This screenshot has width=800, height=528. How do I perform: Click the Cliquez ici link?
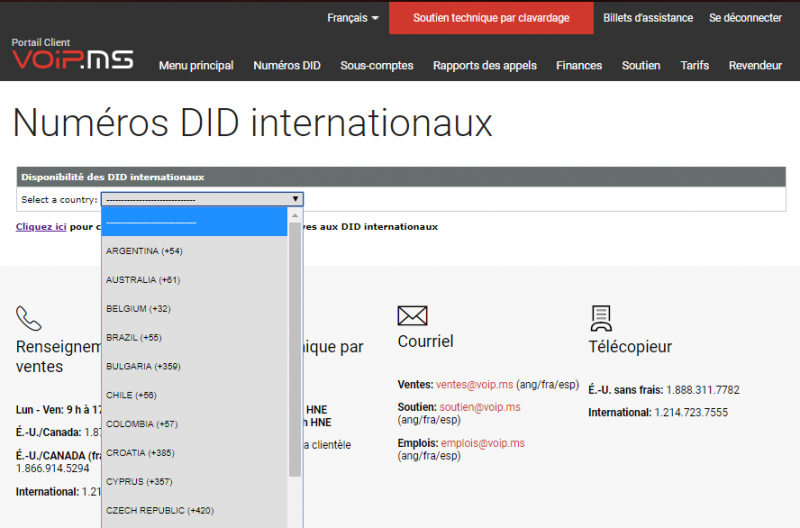coord(41,227)
